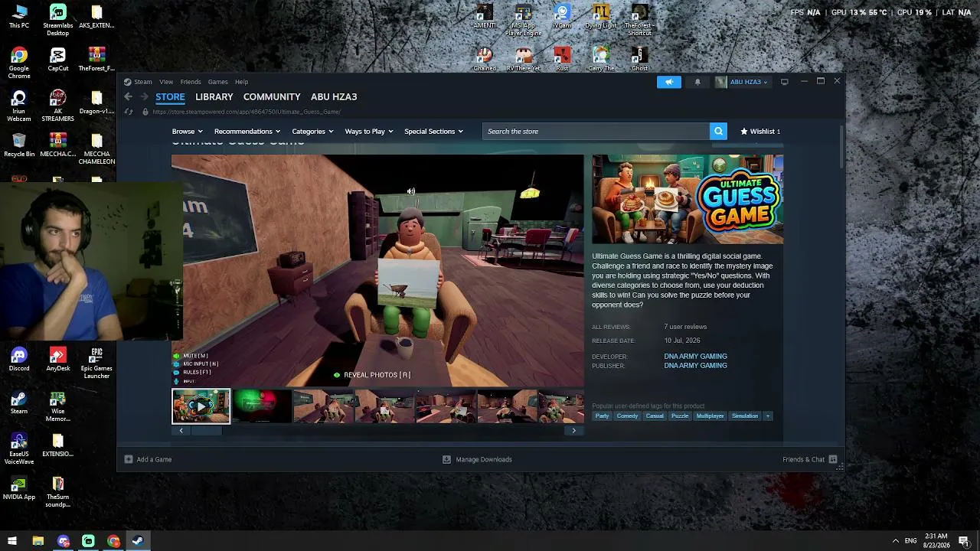Screen dimensions: 980x551
Task: Click the store search magnifier button
Action: 718,132
